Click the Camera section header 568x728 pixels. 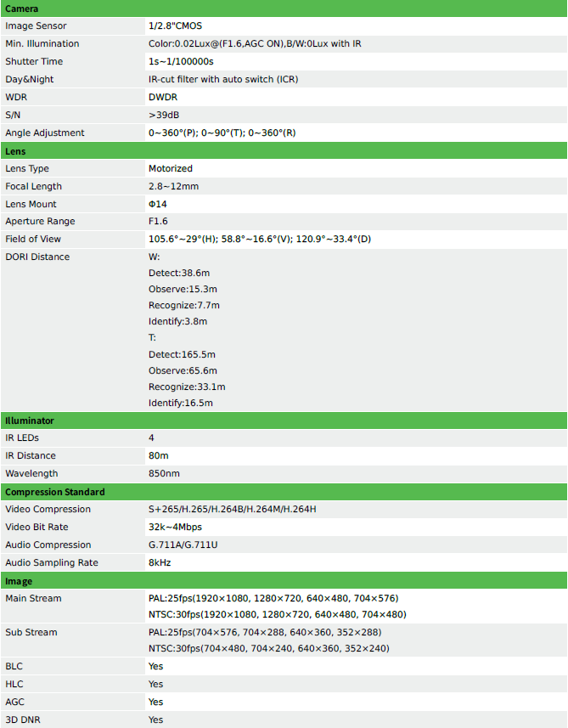coord(284,8)
